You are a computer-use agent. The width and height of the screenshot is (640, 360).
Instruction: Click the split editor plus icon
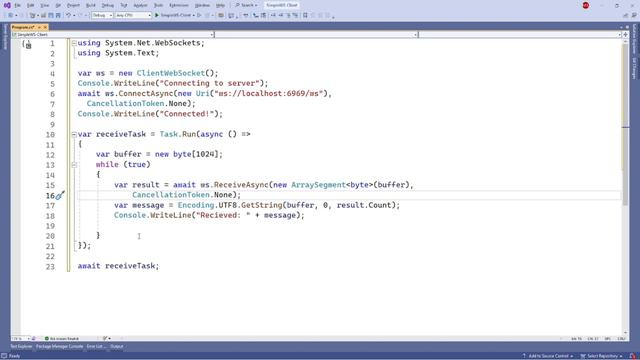coord(625,35)
